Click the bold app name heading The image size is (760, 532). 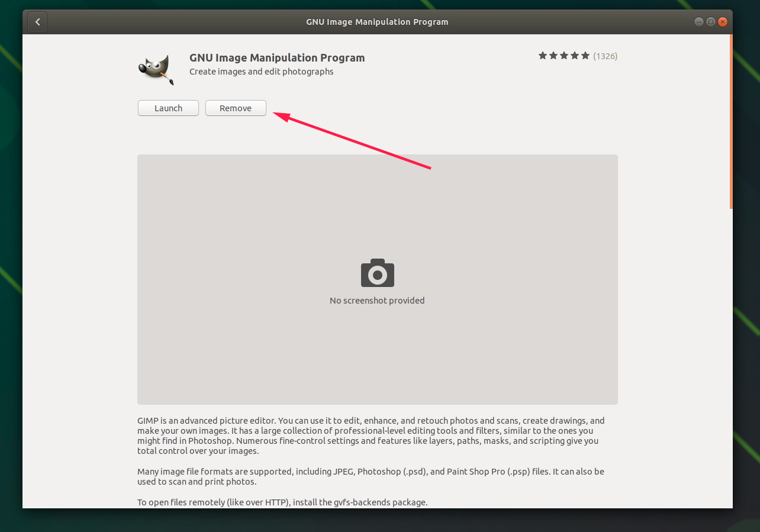click(x=277, y=58)
